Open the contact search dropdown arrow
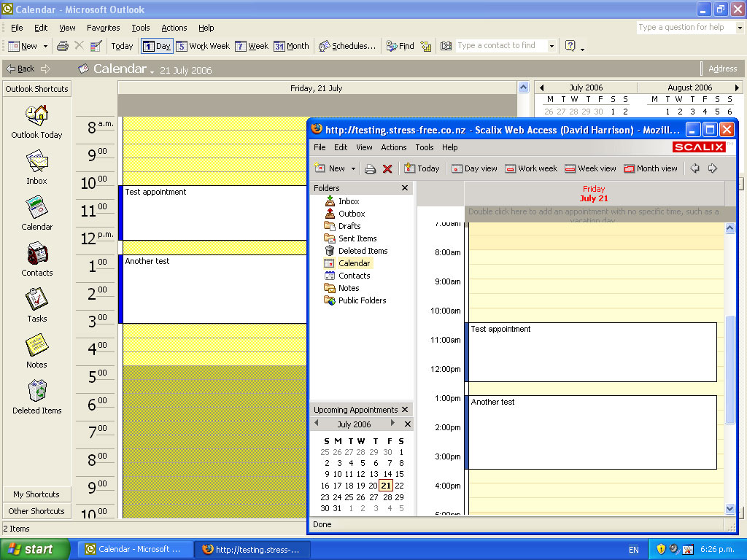The height and width of the screenshot is (560, 747). [x=551, y=46]
